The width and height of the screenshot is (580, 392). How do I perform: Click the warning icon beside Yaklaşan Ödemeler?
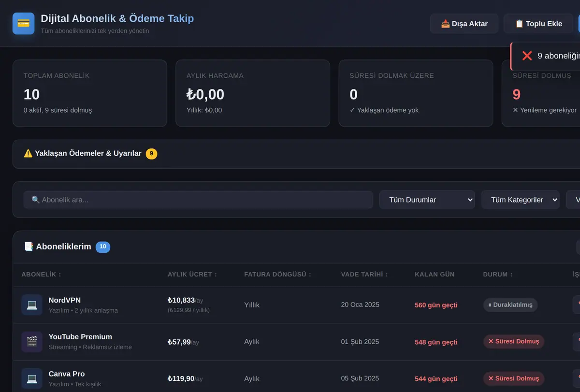pyautogui.click(x=28, y=153)
